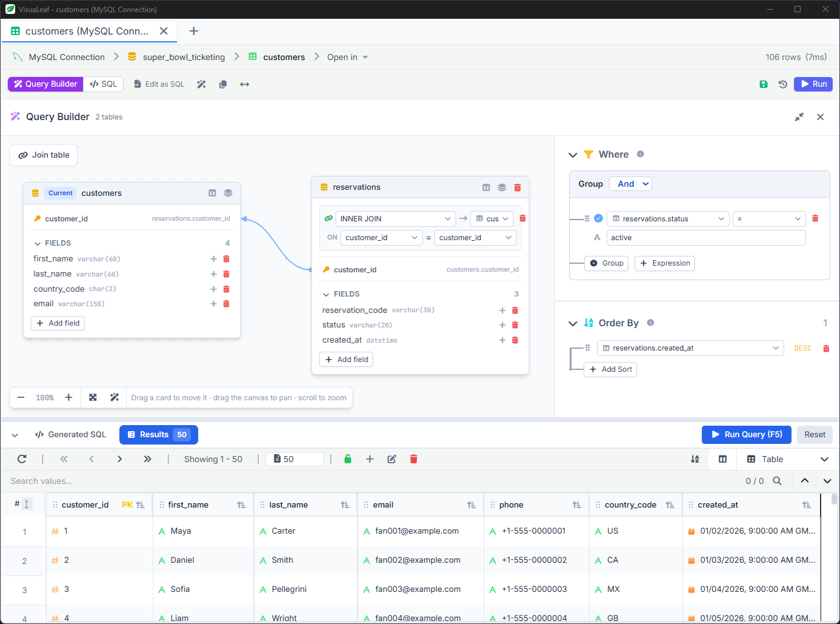This screenshot has height=624, width=840.
Task: Remove the INNER JOIN condition
Action: click(x=522, y=218)
